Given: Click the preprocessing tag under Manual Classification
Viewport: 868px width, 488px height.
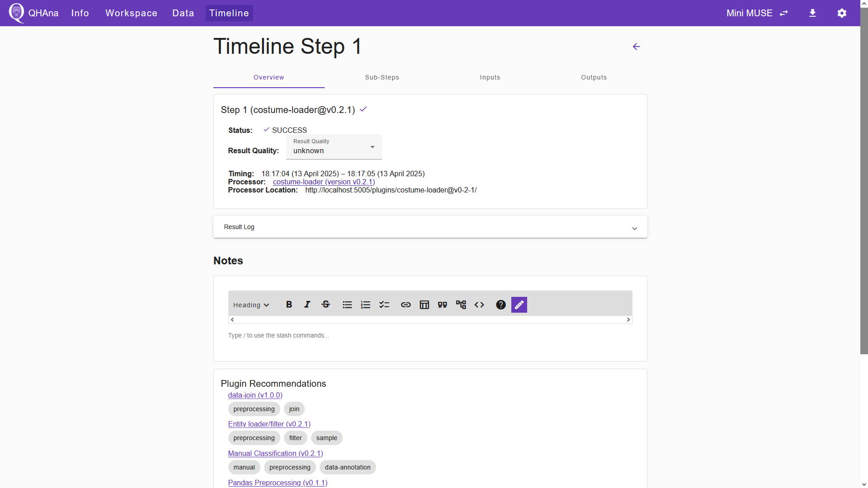Looking at the screenshot, I should (x=290, y=467).
